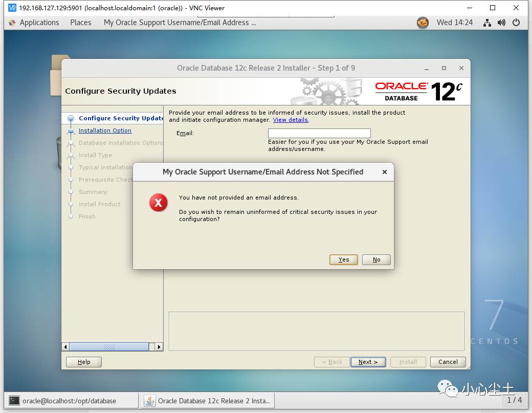Click the Summary step in the sidebar
532x413 pixels.
(x=93, y=192)
